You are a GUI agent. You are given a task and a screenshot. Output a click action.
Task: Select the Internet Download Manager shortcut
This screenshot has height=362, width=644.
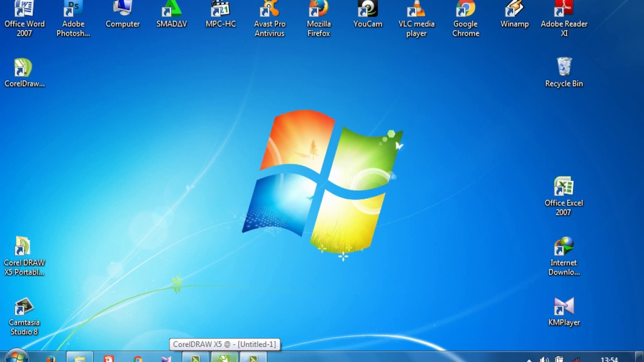563,256
